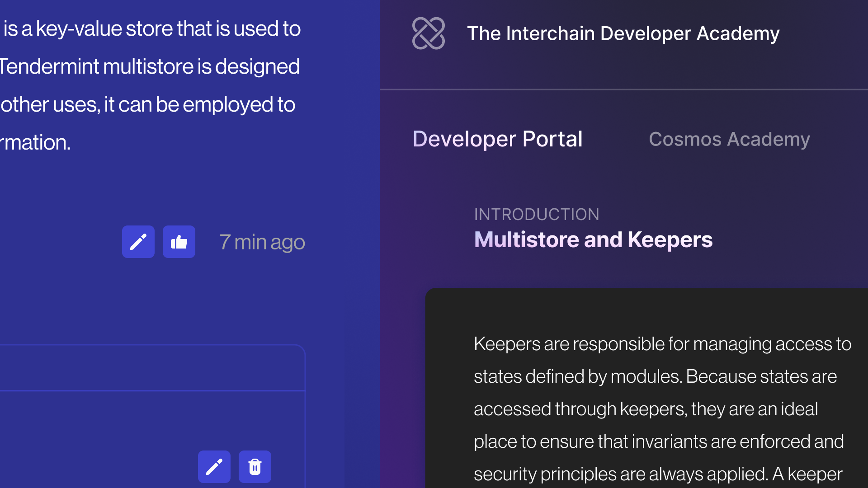Screen dimensions: 868x488
Task: Click the upper section of the outlined box
Action: [152, 368]
